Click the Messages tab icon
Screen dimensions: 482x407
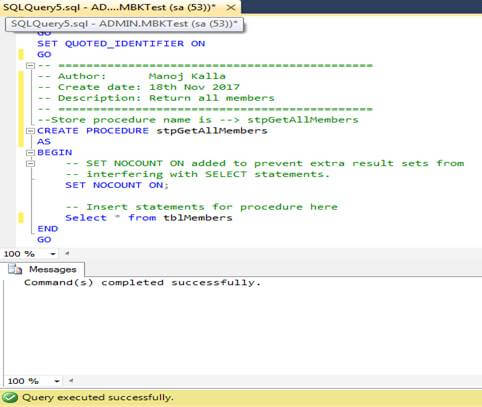tap(15, 269)
